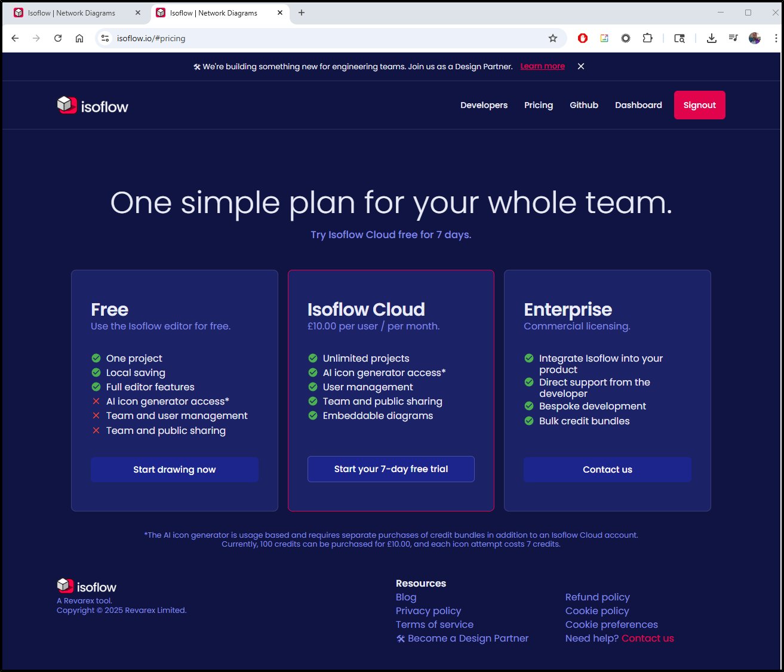Click the Signout button
The width and height of the screenshot is (784, 672).
700,105
